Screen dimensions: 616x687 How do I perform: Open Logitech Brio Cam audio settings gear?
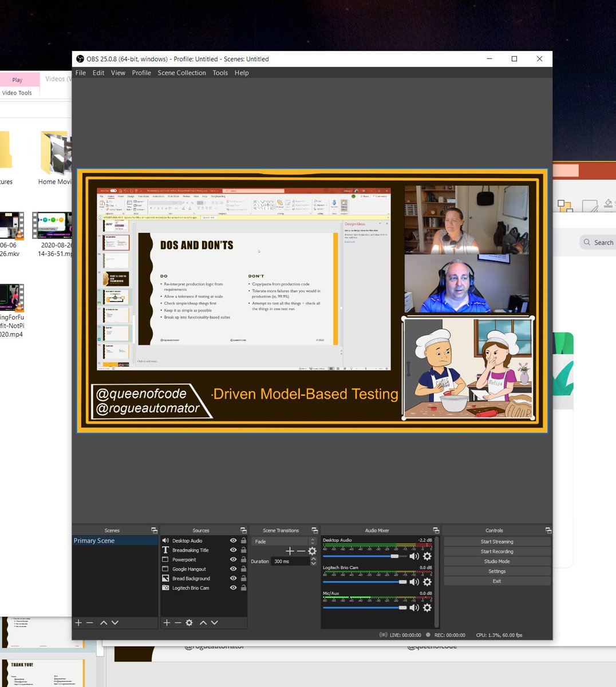tap(427, 582)
